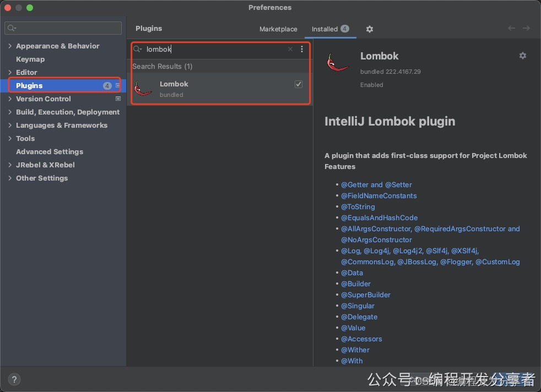Click the plugins settings gear icon
The height and width of the screenshot is (392, 541).
(370, 29)
